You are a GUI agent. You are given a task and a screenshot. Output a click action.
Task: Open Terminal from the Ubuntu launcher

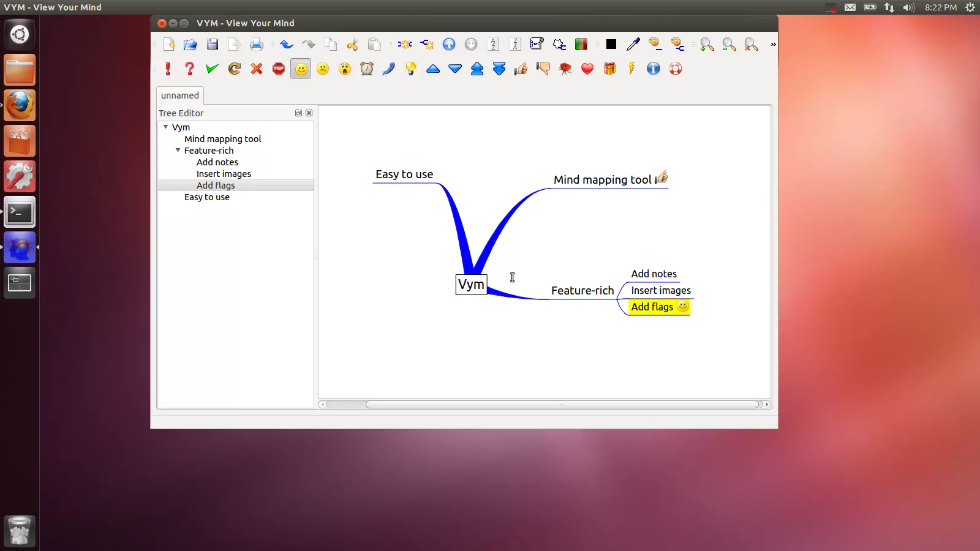pyautogui.click(x=20, y=212)
